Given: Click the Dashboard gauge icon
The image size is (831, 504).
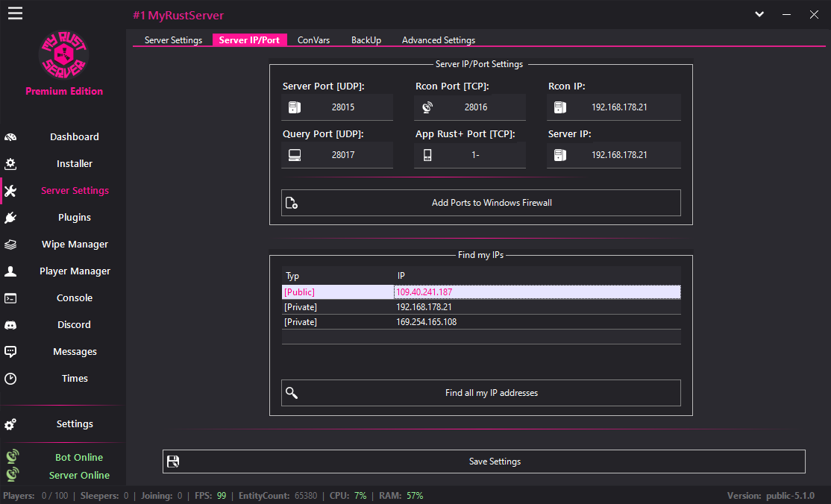Looking at the screenshot, I should point(10,137).
